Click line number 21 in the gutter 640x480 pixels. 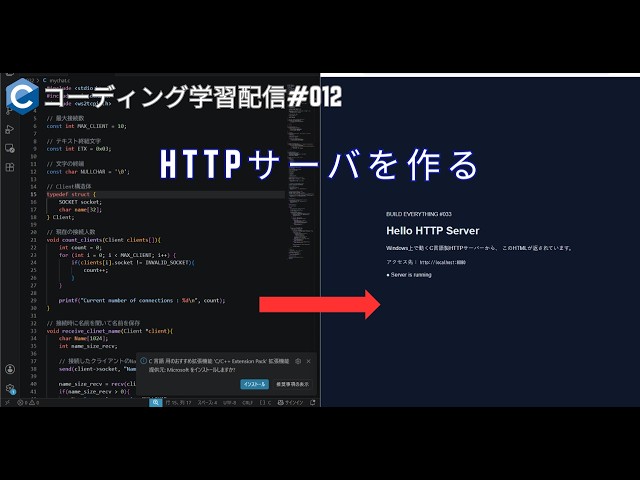[x=33, y=240]
